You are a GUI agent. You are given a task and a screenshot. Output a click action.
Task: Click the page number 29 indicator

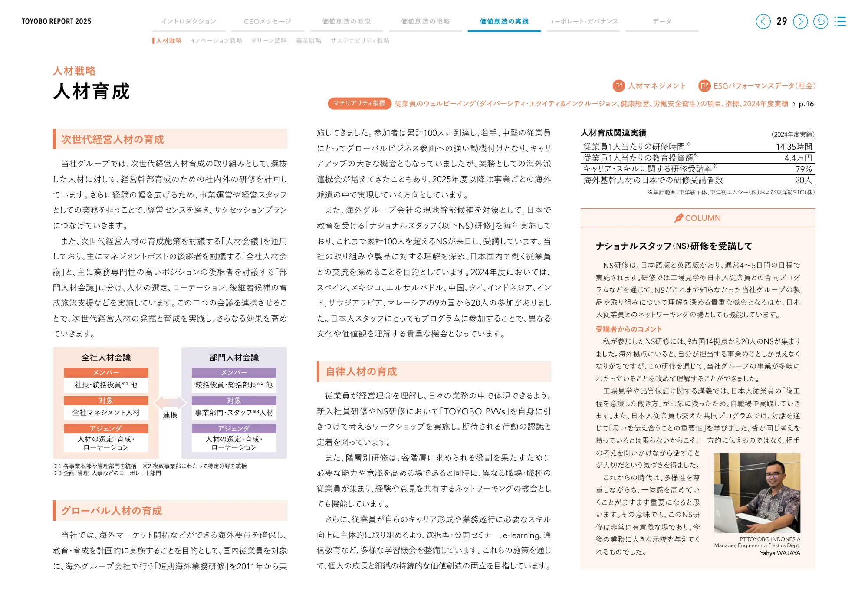click(x=781, y=21)
